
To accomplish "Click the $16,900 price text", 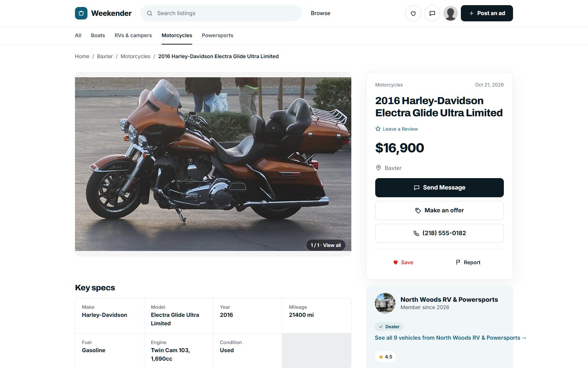I will (x=399, y=148).
